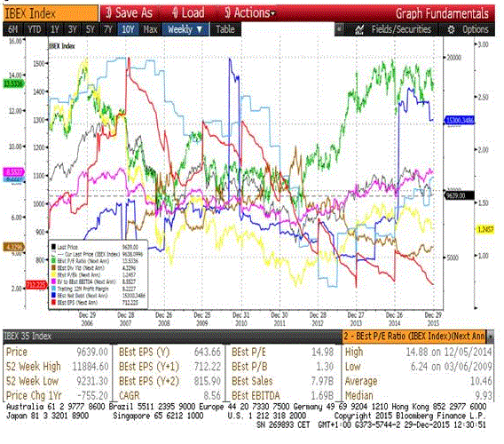The width and height of the screenshot is (504, 444).
Task: Open the Weekly periodicity dropdown
Action: 185,29
